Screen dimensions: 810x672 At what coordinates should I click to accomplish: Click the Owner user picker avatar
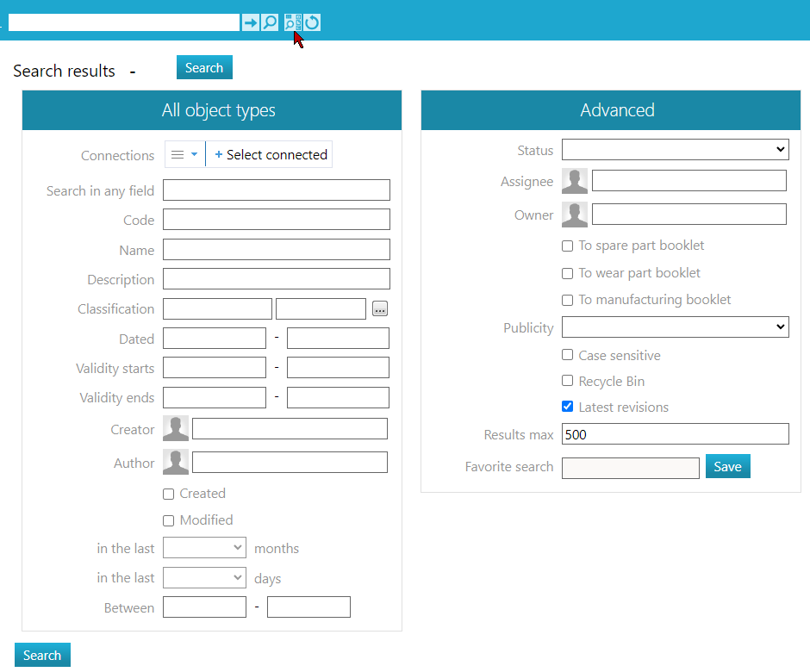click(575, 215)
